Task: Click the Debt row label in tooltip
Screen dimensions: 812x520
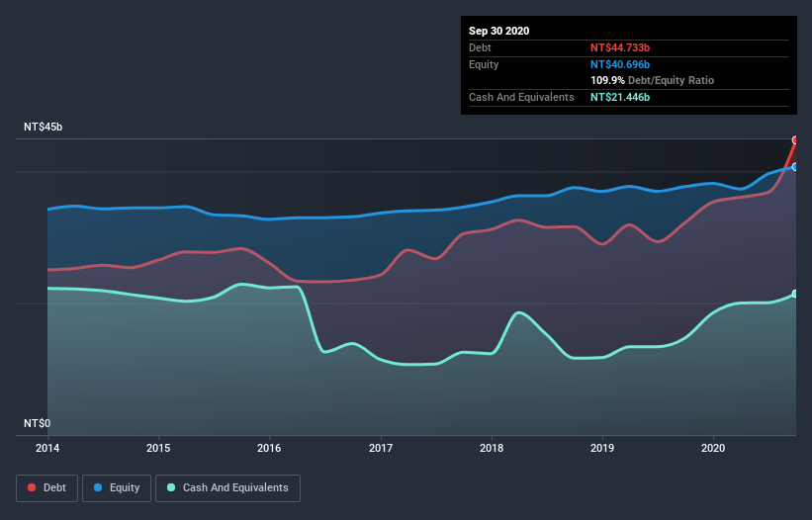Action: 480,47
